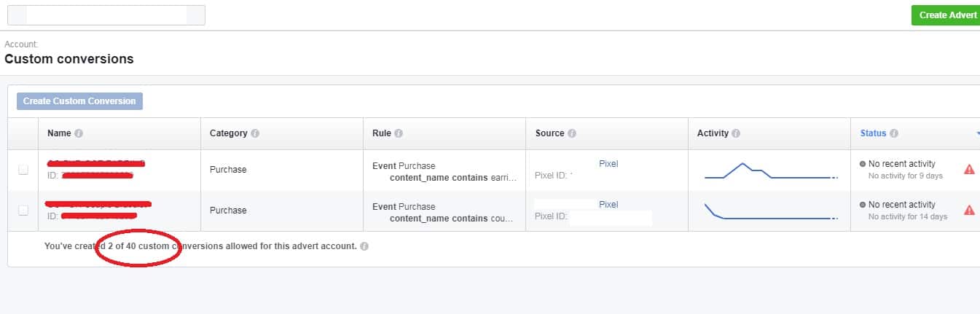This screenshot has width=980, height=314.
Task: Click warning triangle for 14 days inactivity
Action: click(x=969, y=211)
